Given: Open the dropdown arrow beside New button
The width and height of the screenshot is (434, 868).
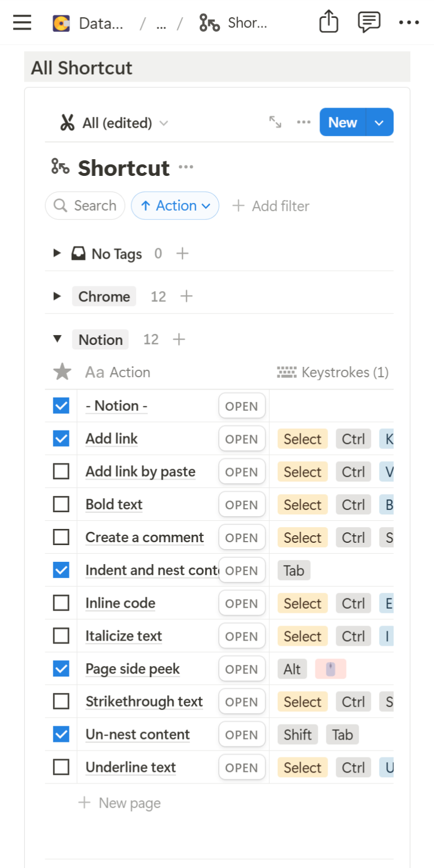Looking at the screenshot, I should click(380, 123).
